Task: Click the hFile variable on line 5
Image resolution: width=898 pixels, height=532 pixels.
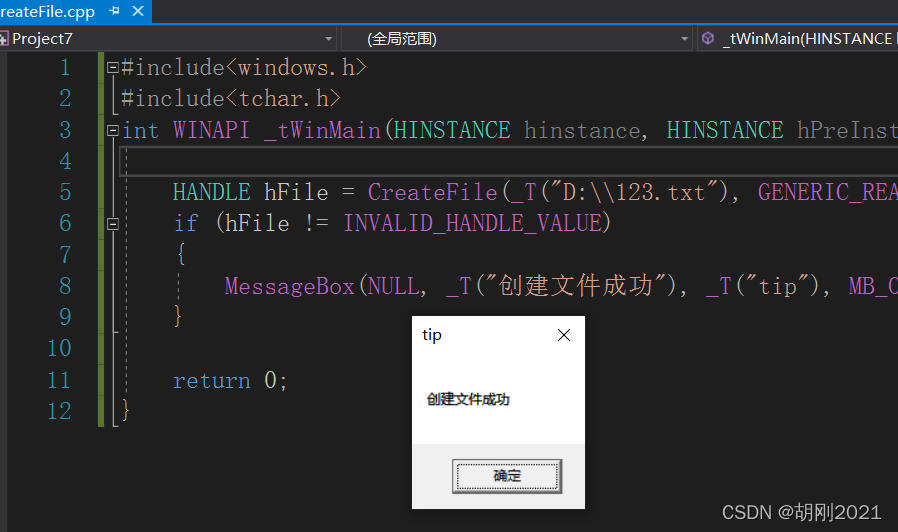Action: 296,192
